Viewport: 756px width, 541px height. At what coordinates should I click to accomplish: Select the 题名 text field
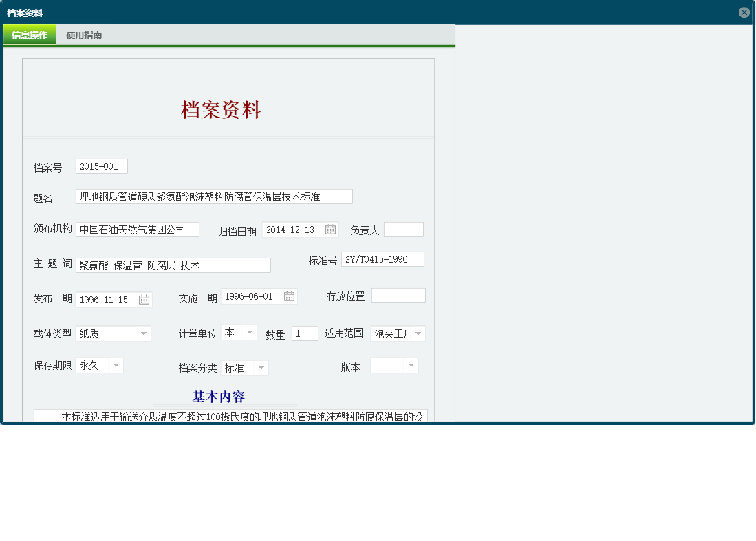pyautogui.click(x=213, y=196)
